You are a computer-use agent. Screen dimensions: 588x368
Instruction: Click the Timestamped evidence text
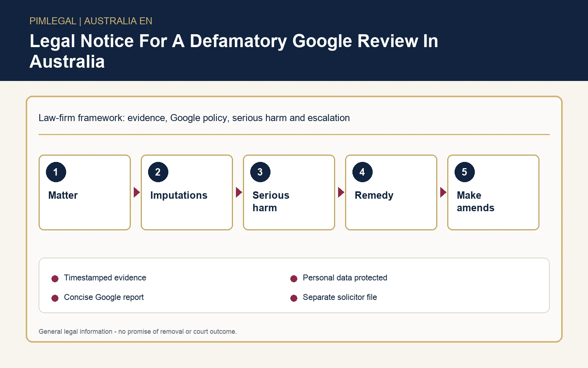click(105, 278)
